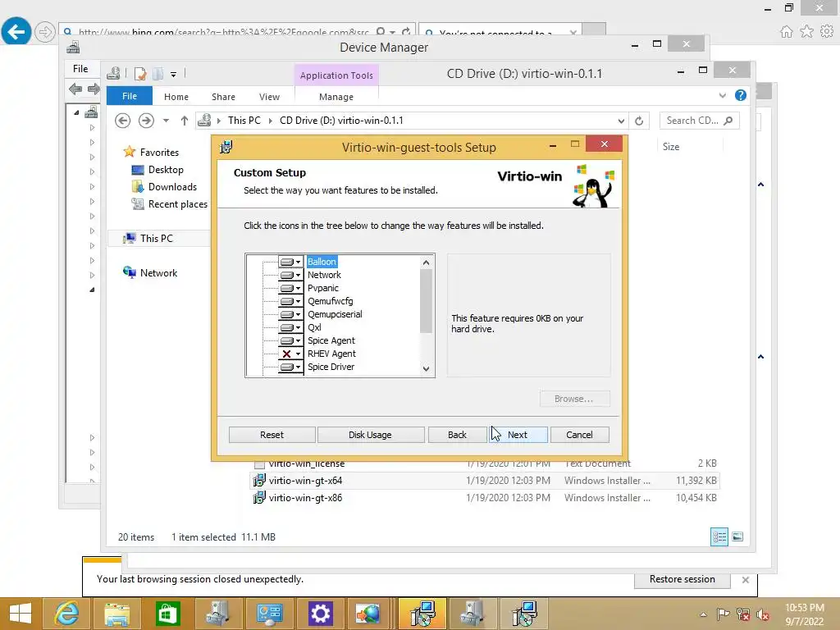
Task: Open the Qemufwcfg feature install dropdown
Action: [290, 301]
